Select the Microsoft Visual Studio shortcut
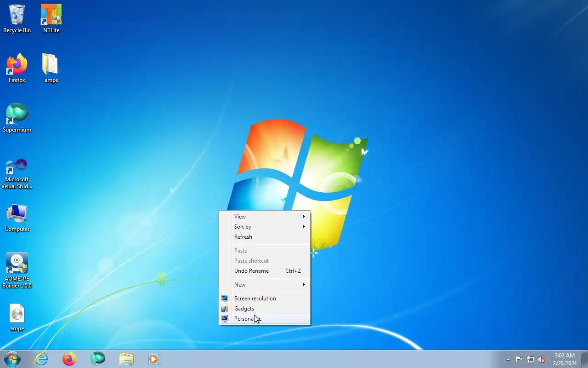 coord(17,173)
